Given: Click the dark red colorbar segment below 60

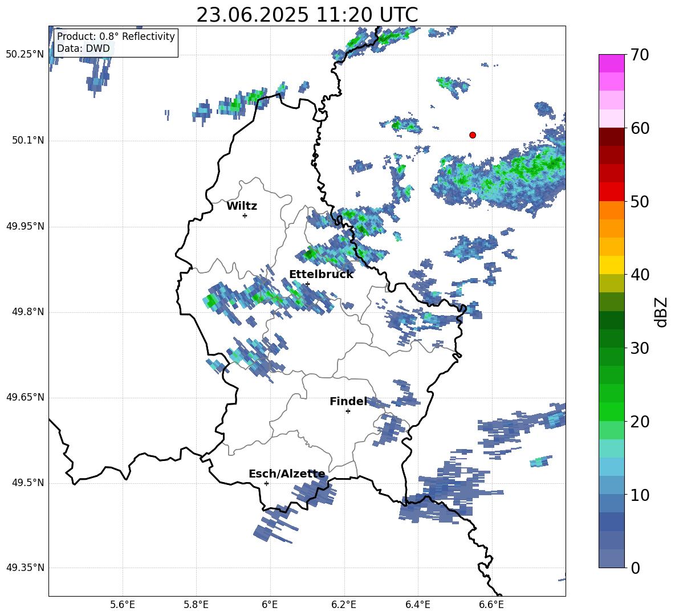Looking at the screenshot, I should pos(612,136).
